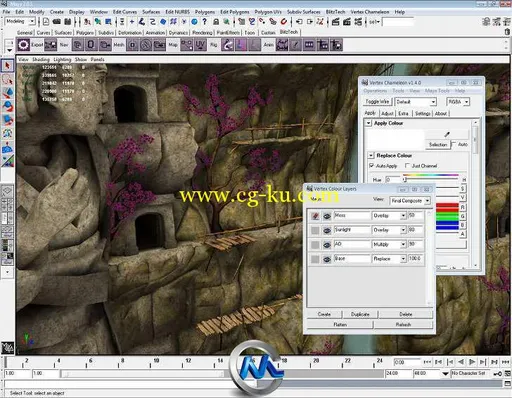The image size is (512, 398).
Task: Click the Moss layer name field
Action: 352,216
